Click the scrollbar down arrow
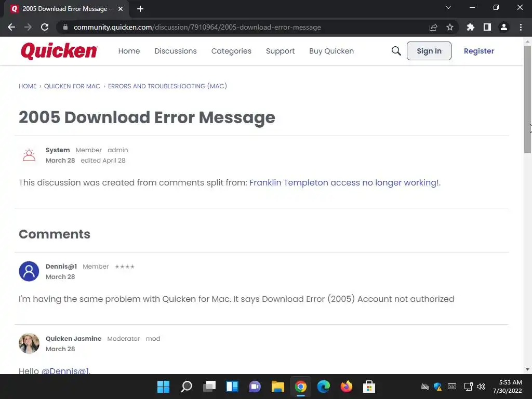 coord(527,369)
